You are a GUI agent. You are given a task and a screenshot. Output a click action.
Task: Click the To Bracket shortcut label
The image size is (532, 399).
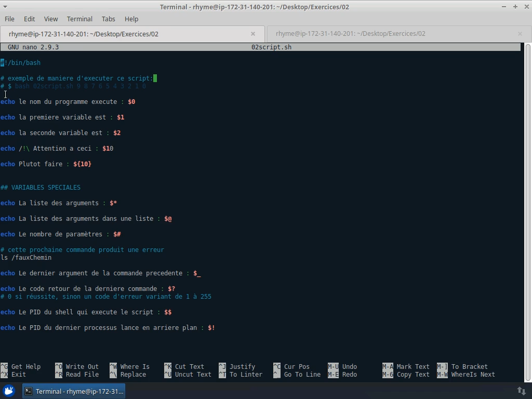pyautogui.click(x=469, y=366)
